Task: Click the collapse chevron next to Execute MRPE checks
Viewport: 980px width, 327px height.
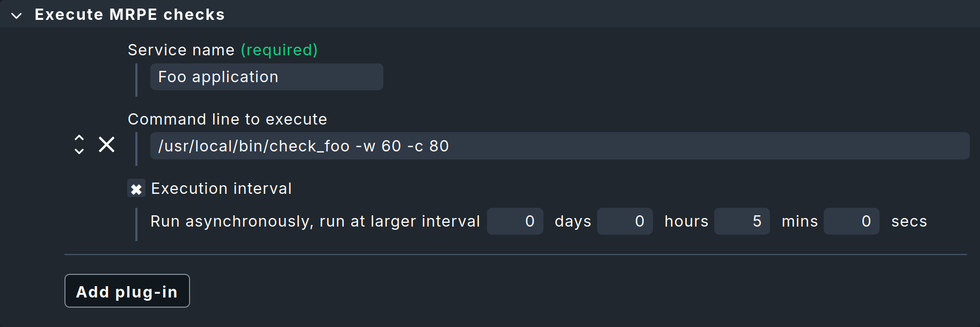Action: tap(16, 14)
